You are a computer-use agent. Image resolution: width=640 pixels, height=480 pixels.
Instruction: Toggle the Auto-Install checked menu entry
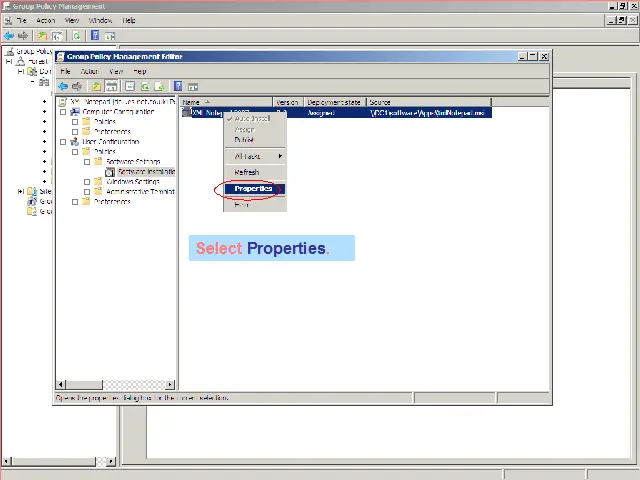[x=252, y=119]
